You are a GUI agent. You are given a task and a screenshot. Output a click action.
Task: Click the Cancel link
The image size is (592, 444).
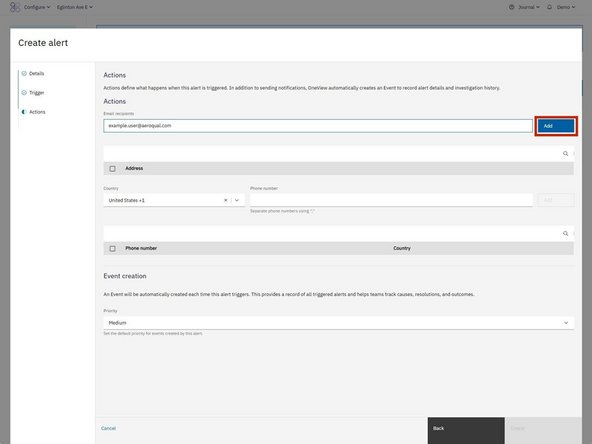[108, 428]
